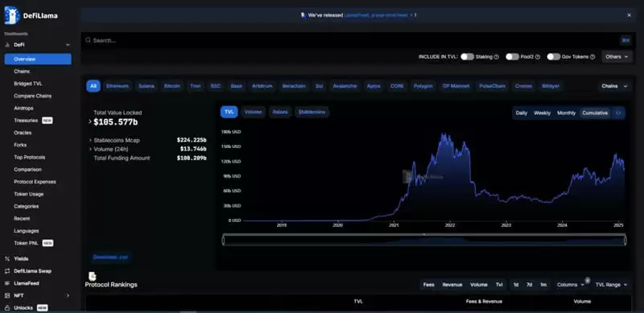644x313 pixels.
Task: Open Bridged TVL in the sidebar
Action: [28, 84]
